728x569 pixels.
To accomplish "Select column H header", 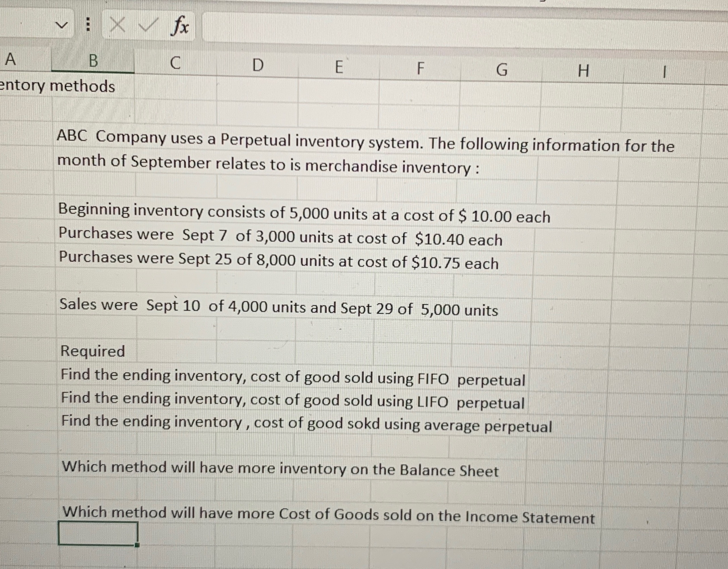I will 583,71.
